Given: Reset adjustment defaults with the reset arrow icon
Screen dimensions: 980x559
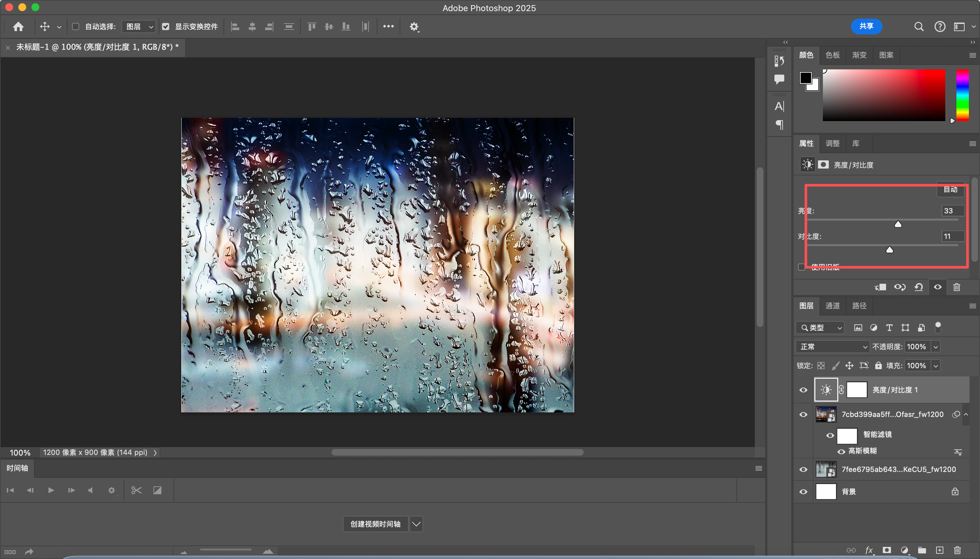Looking at the screenshot, I should pos(918,287).
